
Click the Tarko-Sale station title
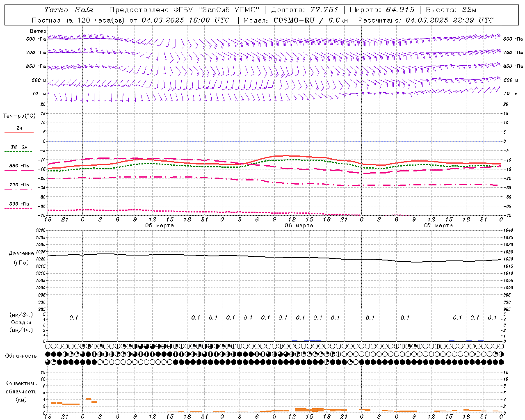pyautogui.click(x=68, y=10)
